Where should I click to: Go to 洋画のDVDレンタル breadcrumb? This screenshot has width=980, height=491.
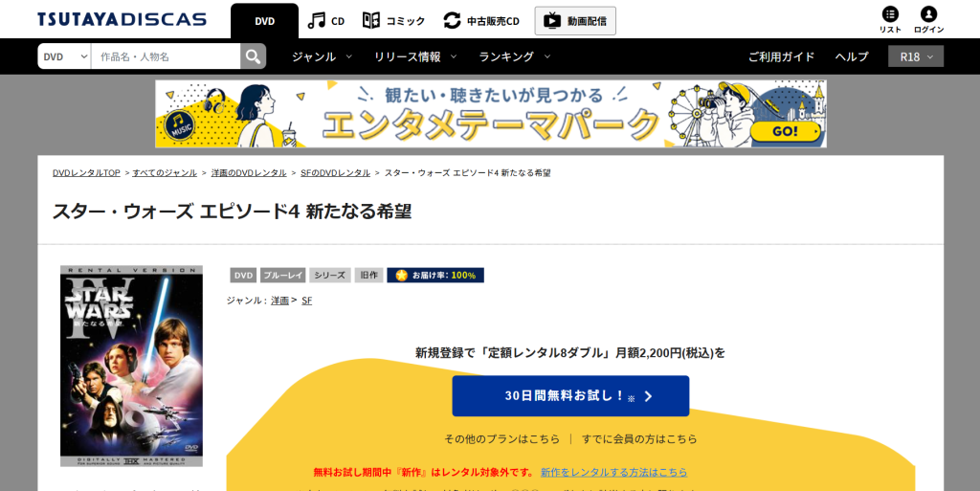click(x=249, y=173)
